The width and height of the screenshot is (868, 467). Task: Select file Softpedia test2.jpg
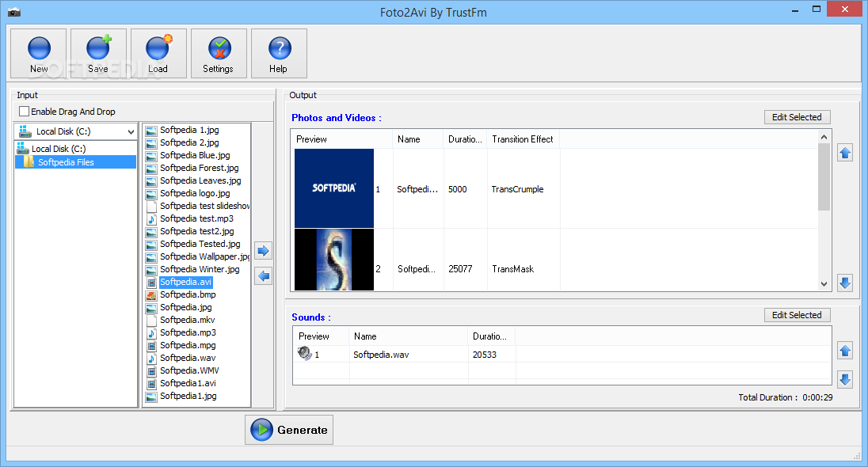tap(197, 232)
